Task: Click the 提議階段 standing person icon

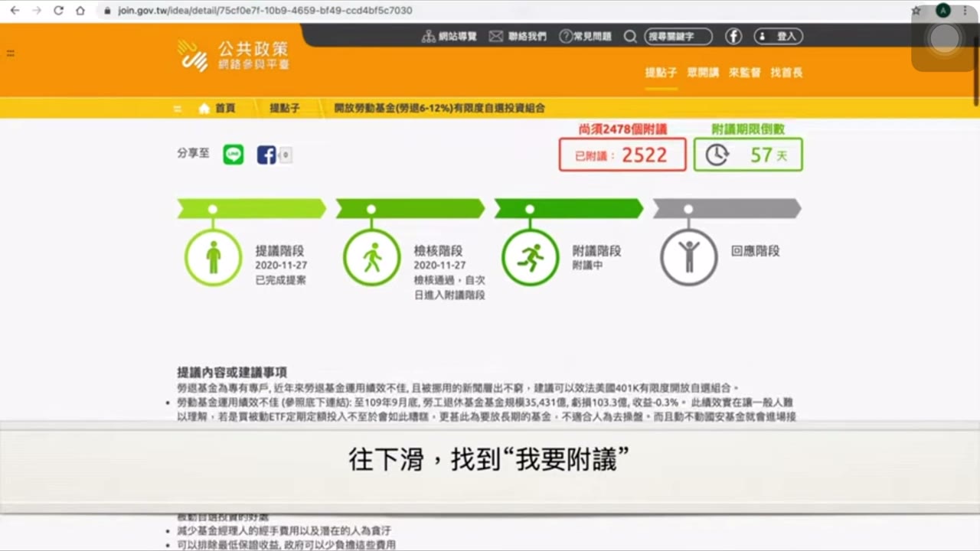Action: click(x=214, y=257)
